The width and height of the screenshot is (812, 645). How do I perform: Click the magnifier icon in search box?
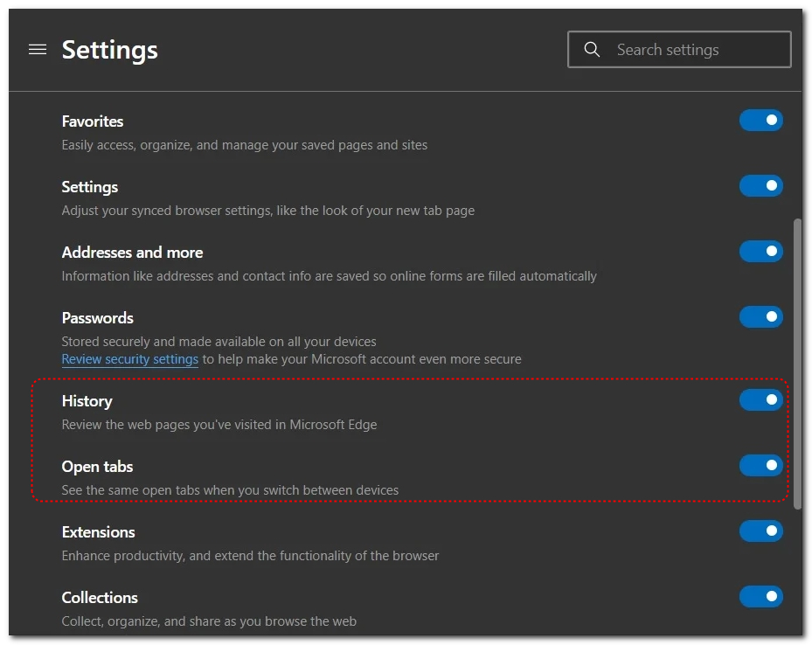pyautogui.click(x=592, y=50)
